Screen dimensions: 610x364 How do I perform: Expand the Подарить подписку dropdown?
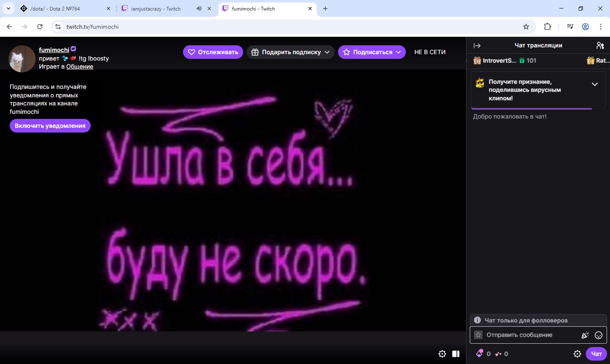click(327, 52)
